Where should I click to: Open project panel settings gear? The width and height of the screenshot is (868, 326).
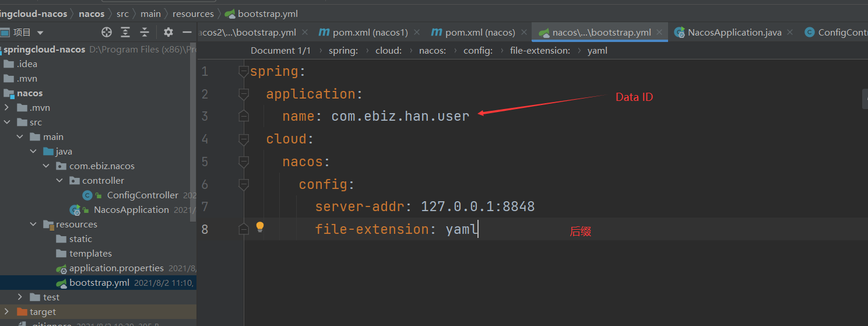(x=168, y=32)
